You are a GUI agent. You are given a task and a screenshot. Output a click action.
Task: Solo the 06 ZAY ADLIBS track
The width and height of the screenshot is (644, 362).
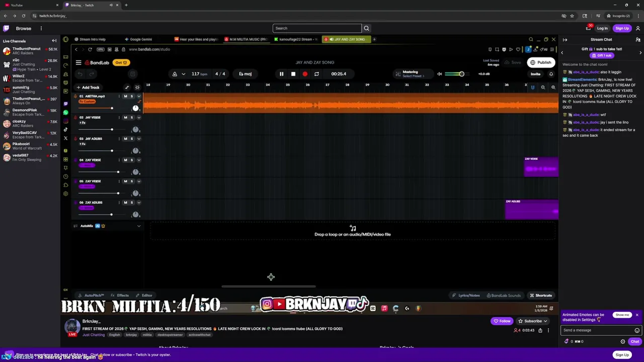tap(132, 202)
